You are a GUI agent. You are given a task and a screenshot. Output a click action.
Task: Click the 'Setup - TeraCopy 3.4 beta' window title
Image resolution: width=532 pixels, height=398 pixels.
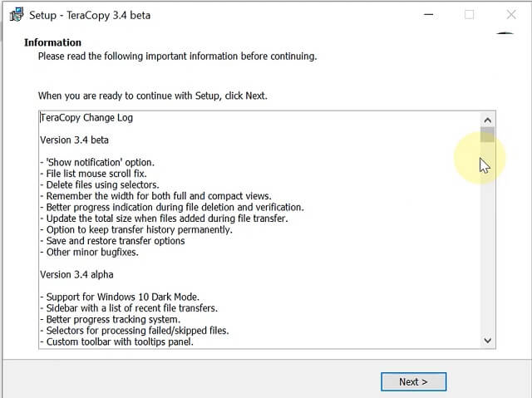(x=90, y=15)
